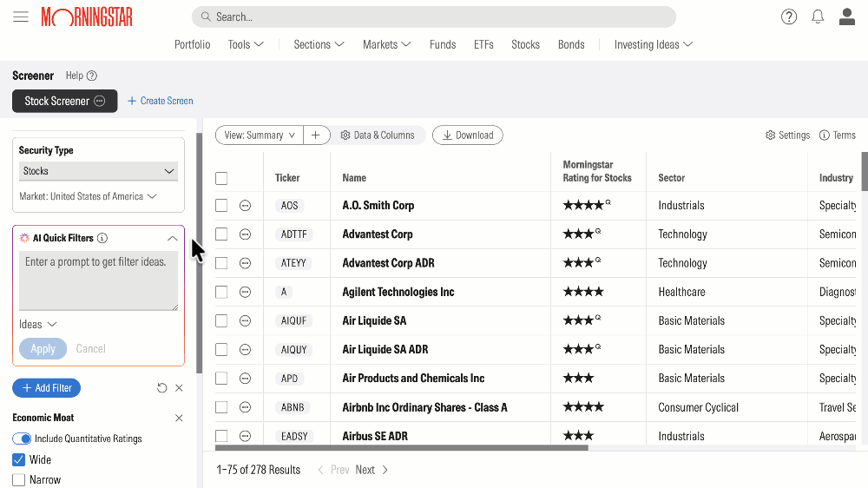868x488 pixels.
Task: Open row options for Advantest Corp ADR
Action: tap(246, 263)
